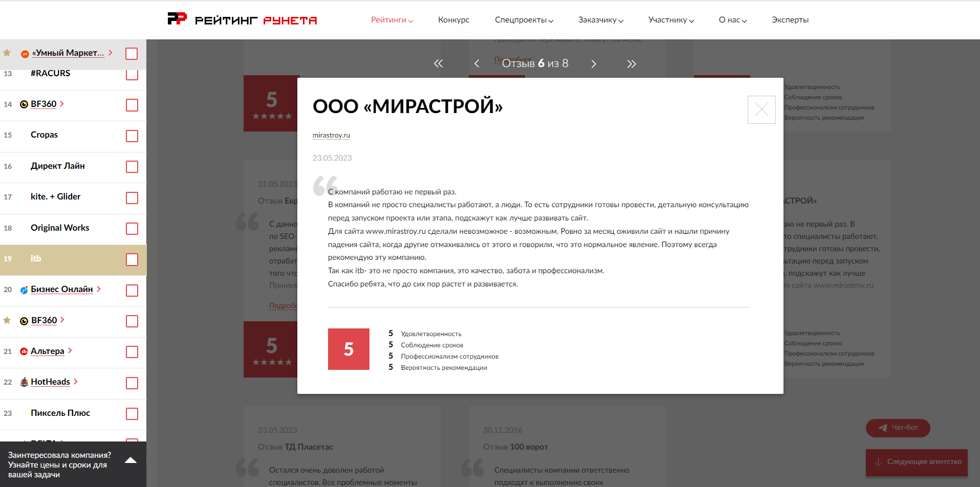Open the BF360 link in row 14
Viewport: 980px width, 487px height.
pos(43,104)
